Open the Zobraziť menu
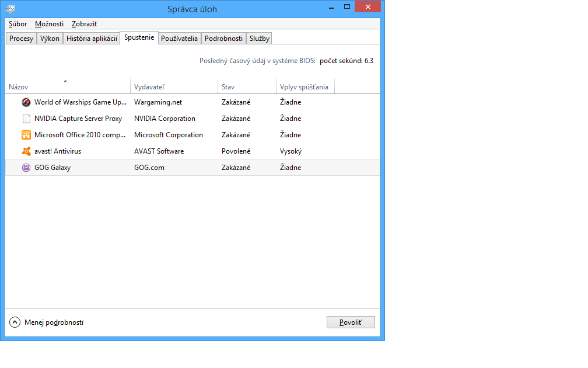588x368 pixels. [x=85, y=24]
